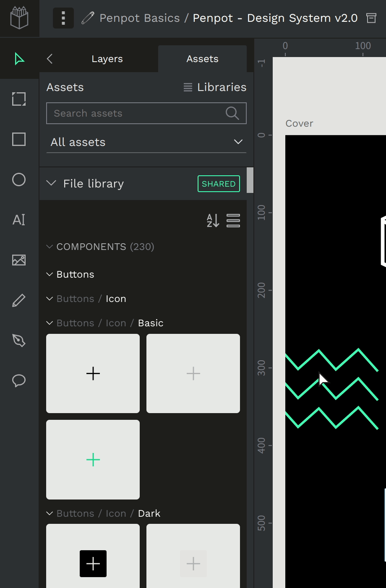Open the Comments tool

pos(19,380)
